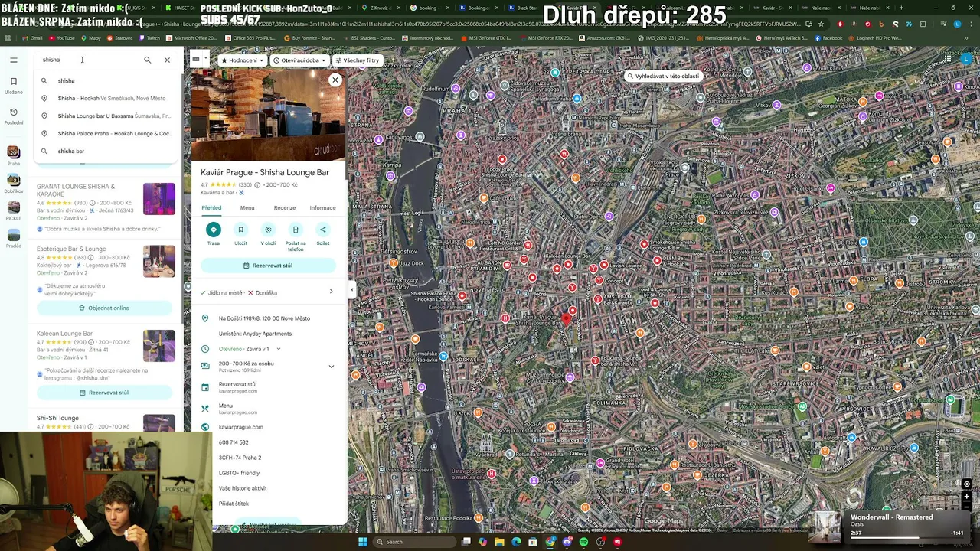Screen dimensions: 980x551
Task: Expand the 200–700 Kč price details
Action: click(332, 367)
